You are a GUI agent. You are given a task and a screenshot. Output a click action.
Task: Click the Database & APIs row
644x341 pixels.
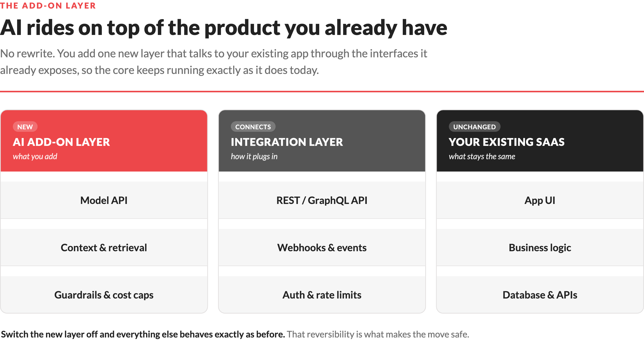pyautogui.click(x=540, y=295)
